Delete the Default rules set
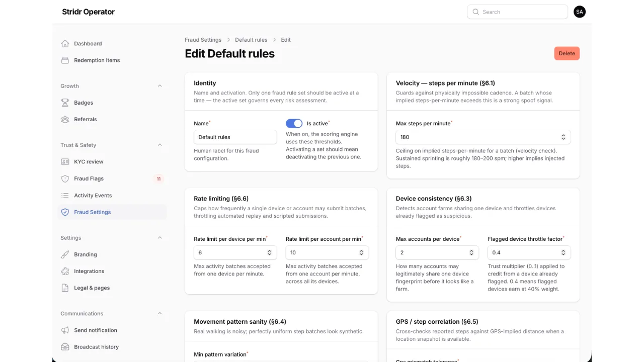Viewport: 644px width, 362px height. tap(567, 53)
